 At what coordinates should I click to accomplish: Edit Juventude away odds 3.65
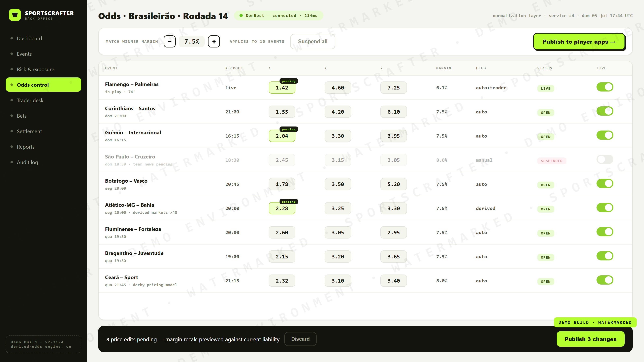393,257
